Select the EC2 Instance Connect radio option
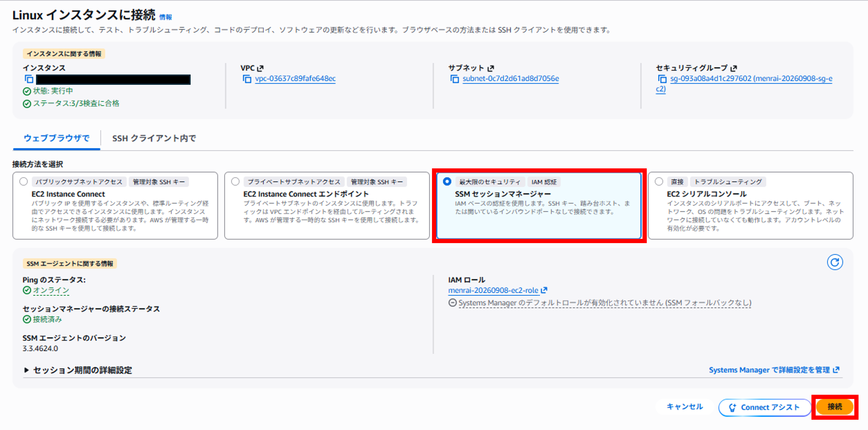Viewport: 868px width, 430px height. [x=24, y=181]
